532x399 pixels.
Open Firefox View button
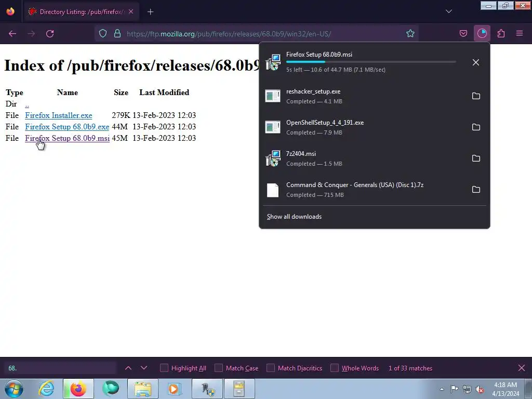tap(10, 11)
